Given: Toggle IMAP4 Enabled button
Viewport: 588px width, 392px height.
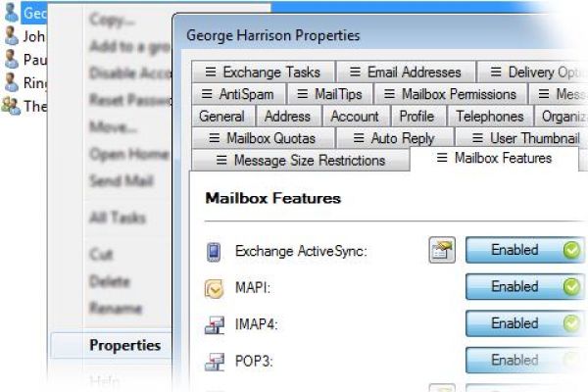Looking at the screenshot, I should pyautogui.click(x=525, y=323).
